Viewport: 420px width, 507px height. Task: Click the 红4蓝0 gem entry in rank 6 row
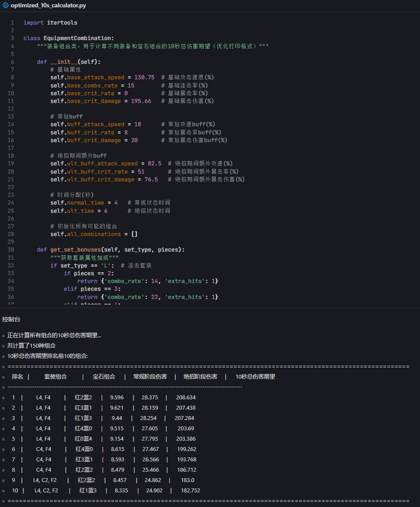84,449
